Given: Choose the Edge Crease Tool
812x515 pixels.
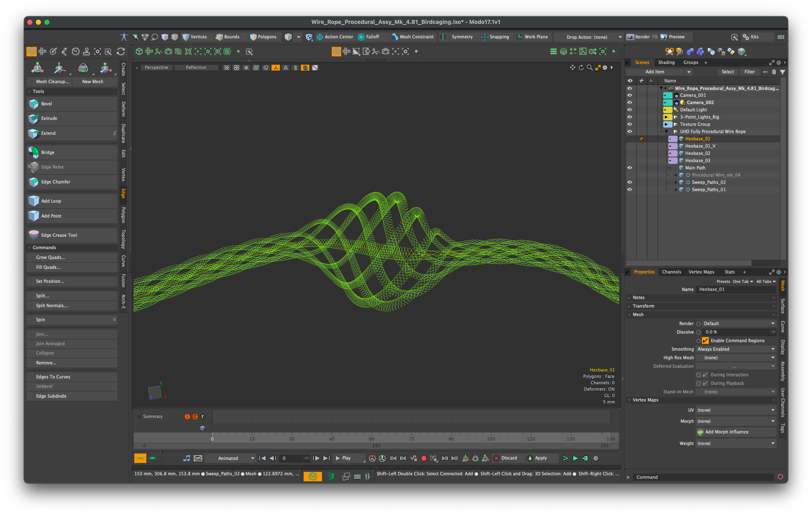Looking at the screenshot, I should (72, 235).
